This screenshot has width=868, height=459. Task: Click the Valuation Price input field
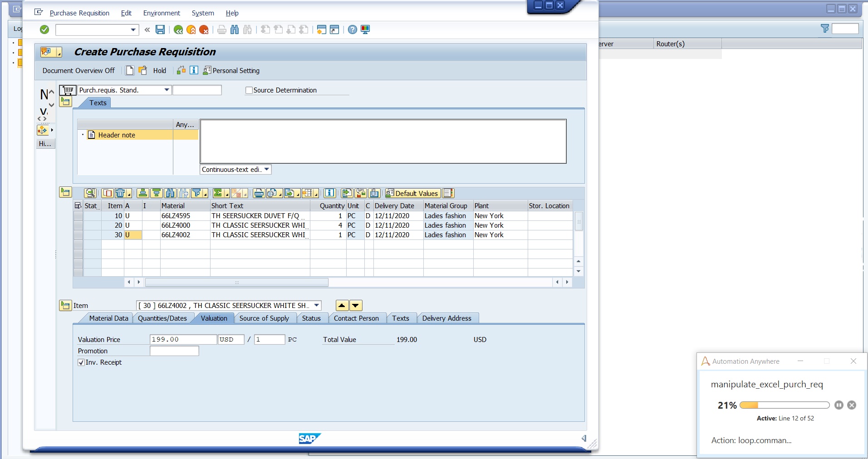point(183,340)
